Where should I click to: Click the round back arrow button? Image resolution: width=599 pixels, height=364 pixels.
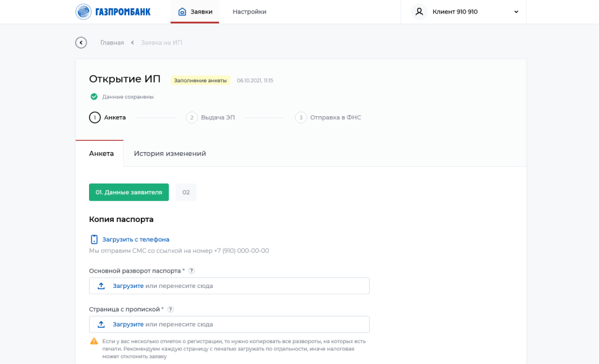coord(81,43)
